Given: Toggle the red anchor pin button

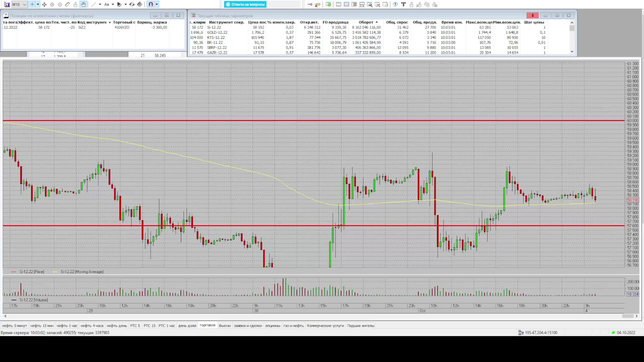Looking at the screenshot, I should pos(532,16).
